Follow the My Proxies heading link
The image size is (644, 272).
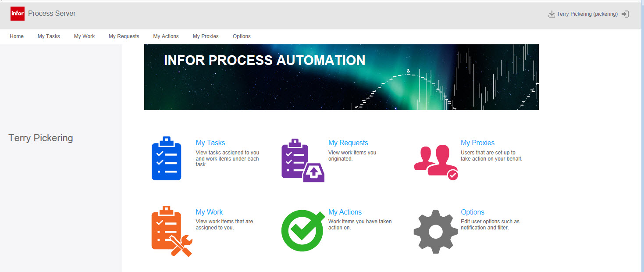477,143
